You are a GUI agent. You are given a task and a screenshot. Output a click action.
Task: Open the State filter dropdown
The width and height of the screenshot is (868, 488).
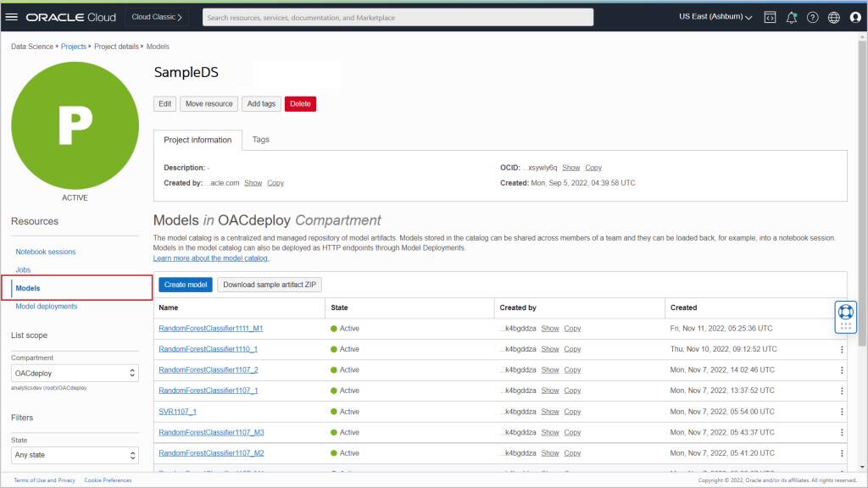pos(75,455)
